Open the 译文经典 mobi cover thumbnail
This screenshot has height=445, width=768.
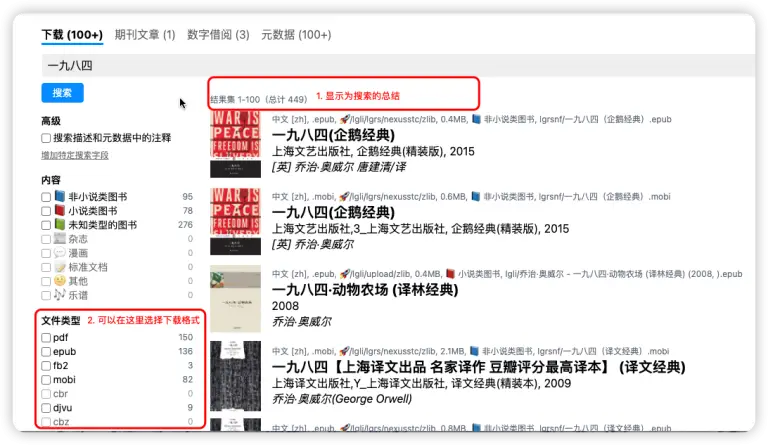coord(236,376)
